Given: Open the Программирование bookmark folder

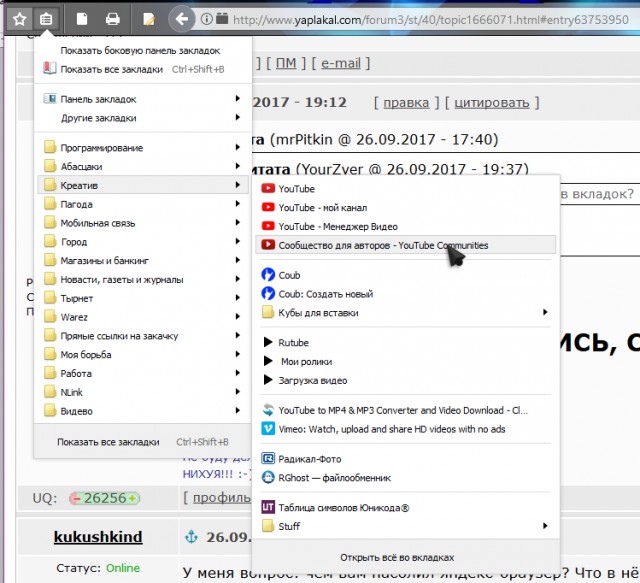Looking at the screenshot, I should click(143, 148).
